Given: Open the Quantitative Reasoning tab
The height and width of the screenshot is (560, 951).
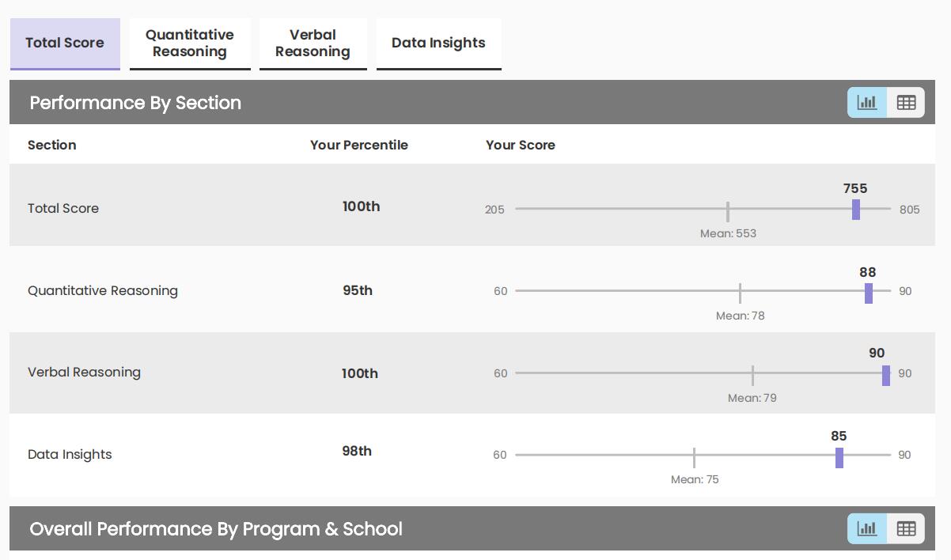Looking at the screenshot, I should pyautogui.click(x=190, y=44).
